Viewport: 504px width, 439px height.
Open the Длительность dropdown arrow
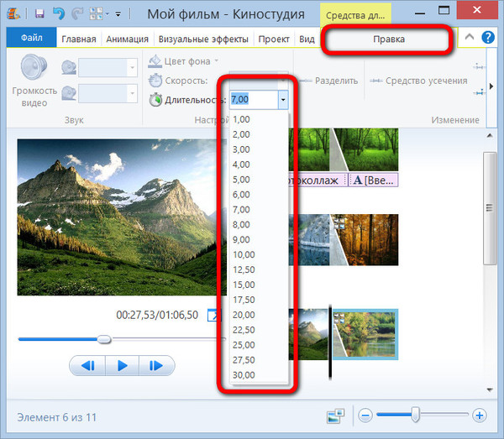tap(283, 100)
